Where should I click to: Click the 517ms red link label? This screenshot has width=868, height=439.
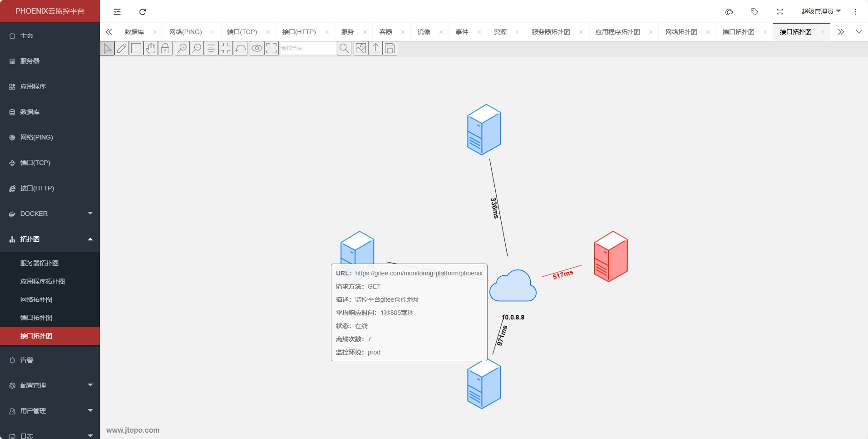point(563,274)
